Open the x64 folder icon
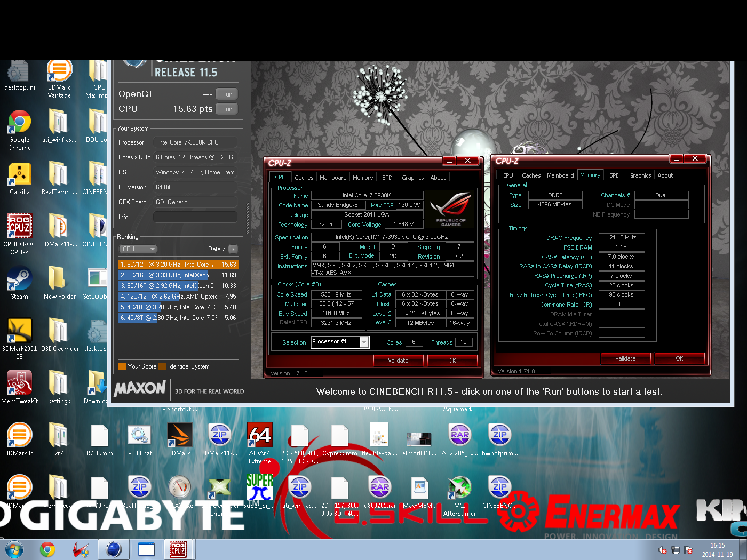The image size is (747, 560). click(x=59, y=439)
